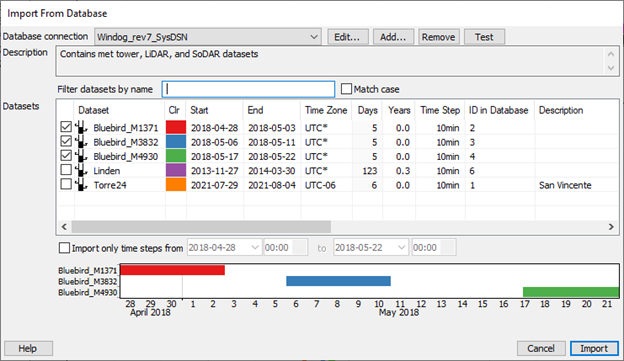Click the 123 days cell for Linden
624x361 pixels.
tap(370, 171)
